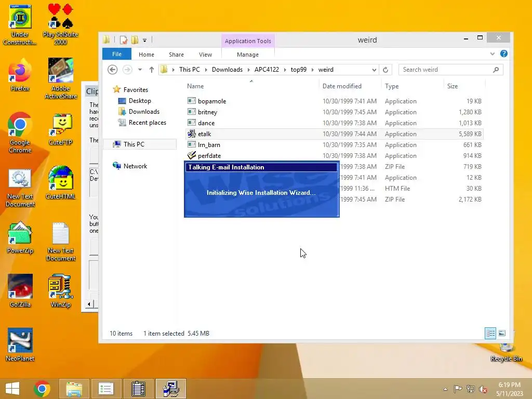
Task: Launch Google Chrome desktop shortcut
Action: pyautogui.click(x=20, y=132)
